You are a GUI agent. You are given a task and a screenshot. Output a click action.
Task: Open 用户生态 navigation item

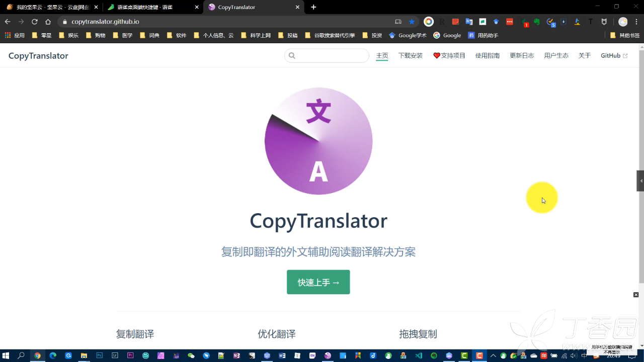[x=556, y=56]
